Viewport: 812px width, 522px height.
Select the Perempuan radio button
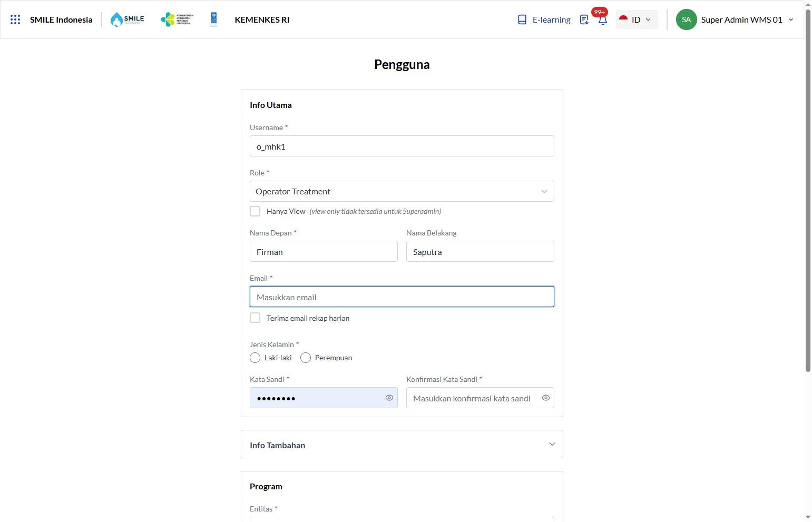click(306, 358)
